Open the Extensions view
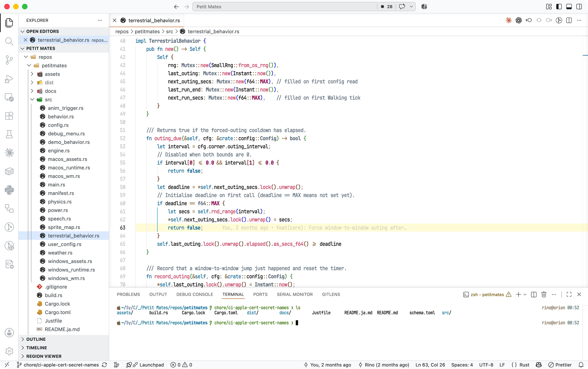 pos(9,116)
